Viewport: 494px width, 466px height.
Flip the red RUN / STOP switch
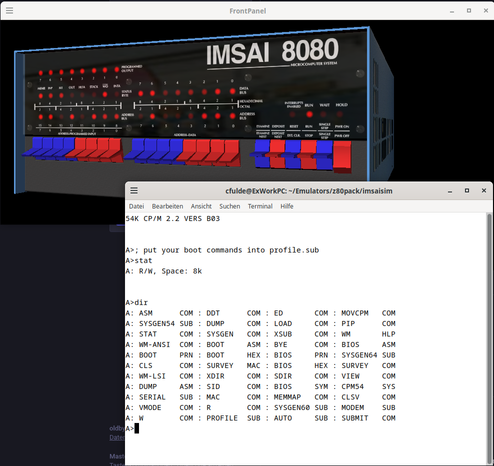(x=309, y=154)
